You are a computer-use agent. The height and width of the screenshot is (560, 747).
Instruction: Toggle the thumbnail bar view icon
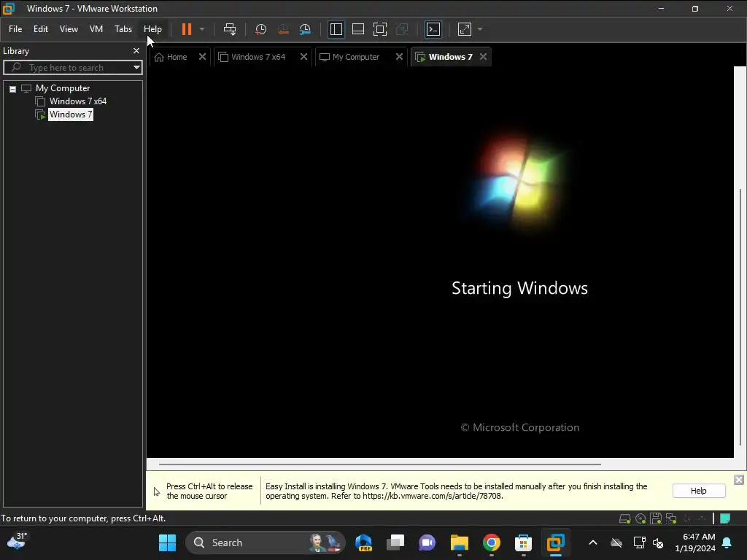coord(357,29)
